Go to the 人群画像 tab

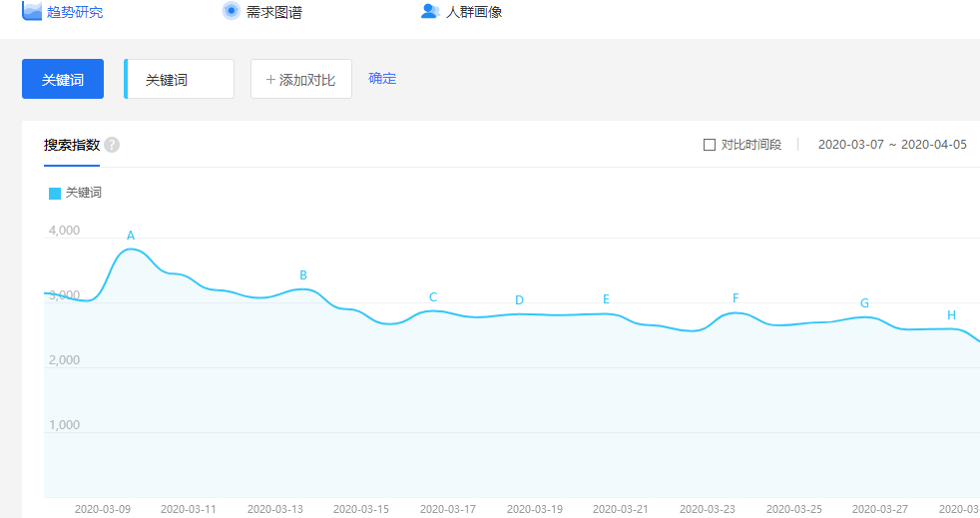pos(473,12)
